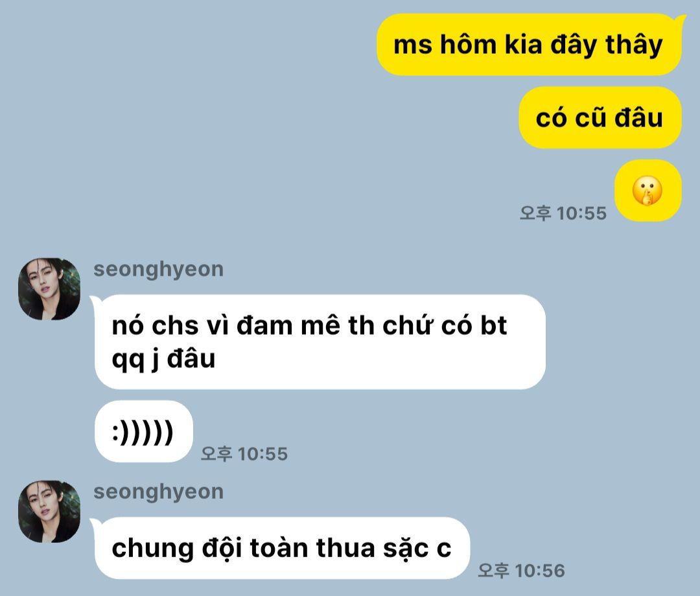Click the word 'chung' in the last message

tap(153, 549)
